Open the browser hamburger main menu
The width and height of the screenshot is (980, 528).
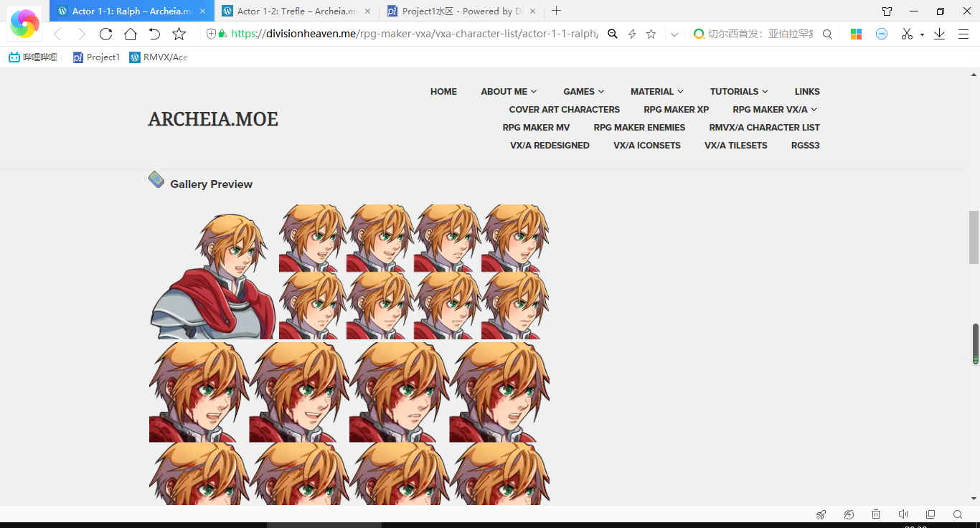click(x=963, y=34)
